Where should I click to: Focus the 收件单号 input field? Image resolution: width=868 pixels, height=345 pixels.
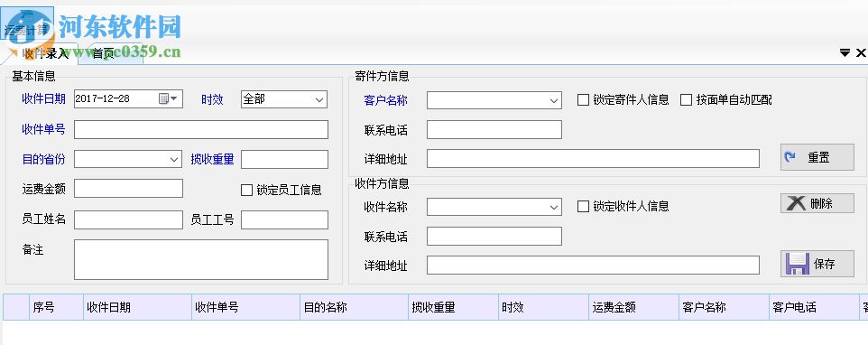click(201, 129)
